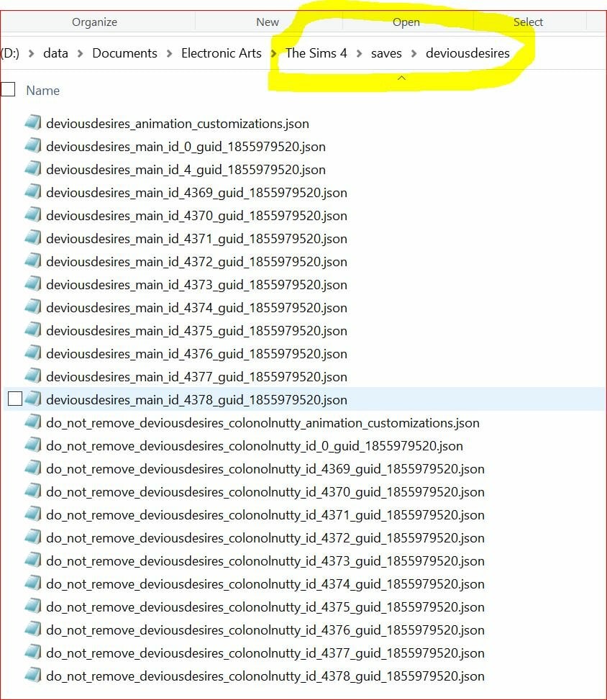
Task: Expand the chevron after Electronic Arts breadcrumb
Action: [273, 53]
